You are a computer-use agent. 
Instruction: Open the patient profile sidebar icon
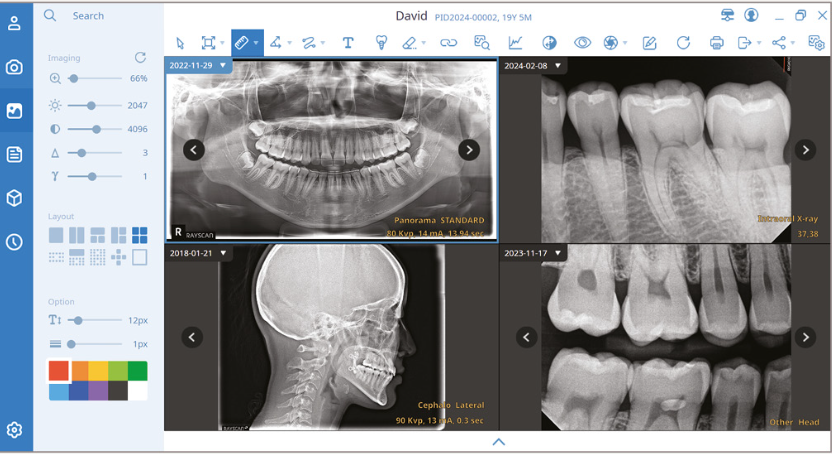[14, 23]
